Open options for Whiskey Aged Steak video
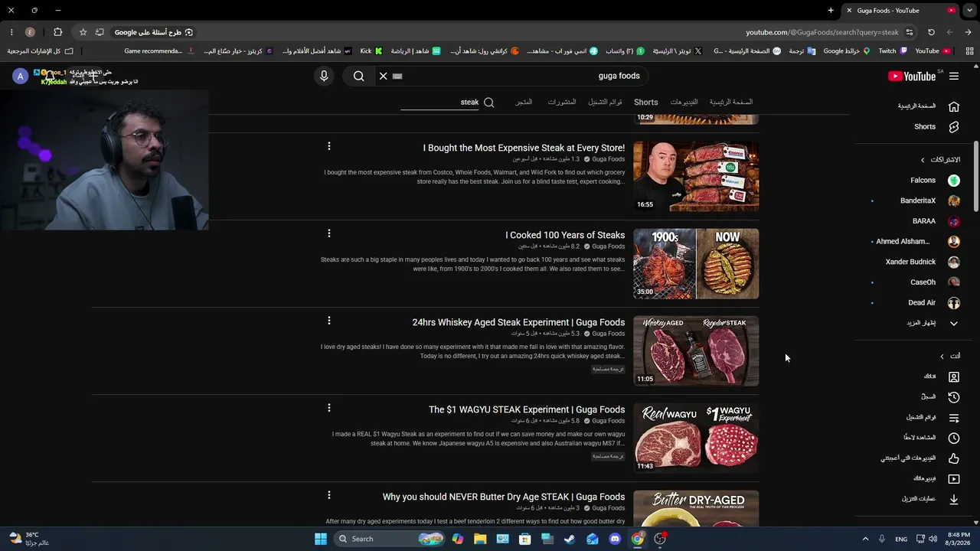Image resolution: width=980 pixels, height=551 pixels. [329, 321]
